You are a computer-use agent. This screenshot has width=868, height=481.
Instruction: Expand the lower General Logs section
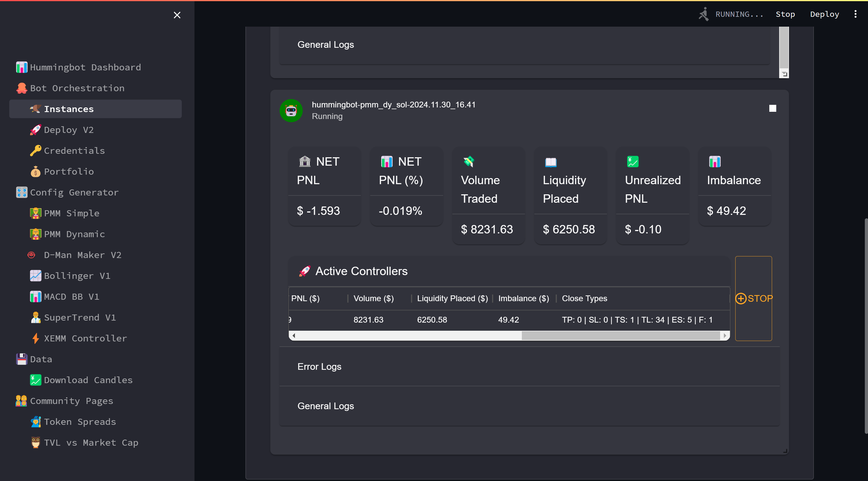coord(529,406)
